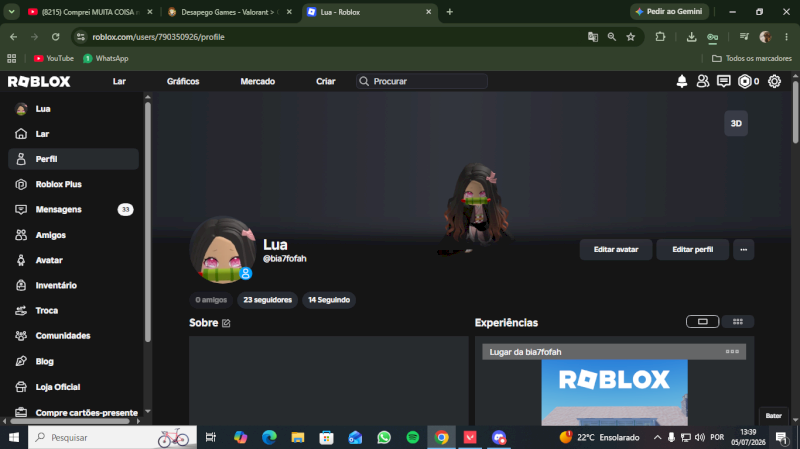Viewport: 800px width, 449px height.
Task: Switch experiences to slideshow view
Action: tap(703, 321)
